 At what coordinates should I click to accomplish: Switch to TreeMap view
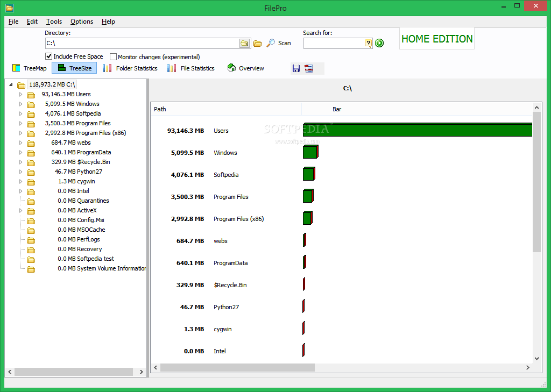30,68
